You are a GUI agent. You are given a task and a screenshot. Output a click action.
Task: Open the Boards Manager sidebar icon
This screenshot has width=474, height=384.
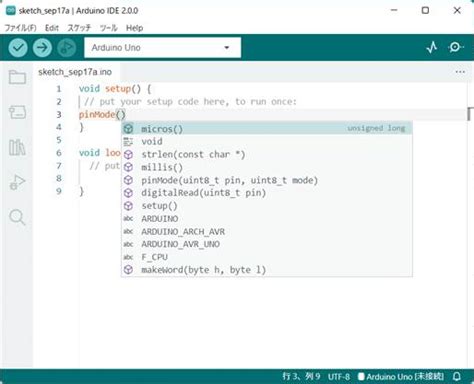(17, 112)
